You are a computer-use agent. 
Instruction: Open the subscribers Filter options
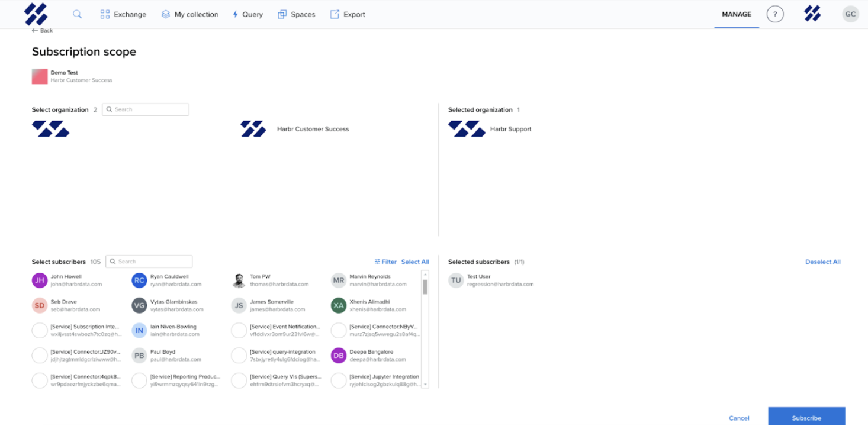385,262
